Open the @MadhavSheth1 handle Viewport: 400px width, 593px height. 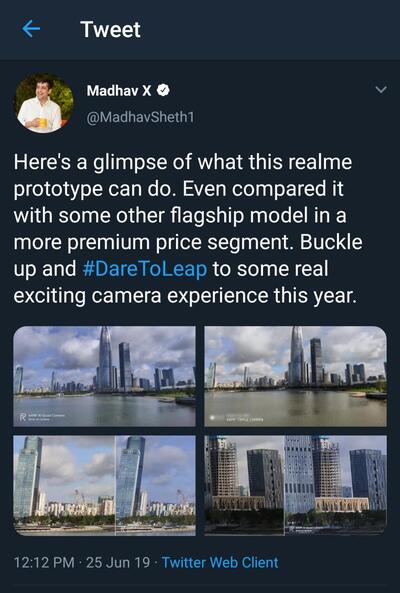pyautogui.click(x=140, y=117)
